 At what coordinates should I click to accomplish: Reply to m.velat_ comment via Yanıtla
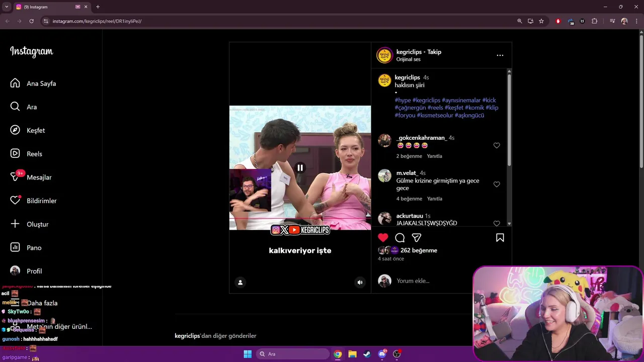(435, 199)
